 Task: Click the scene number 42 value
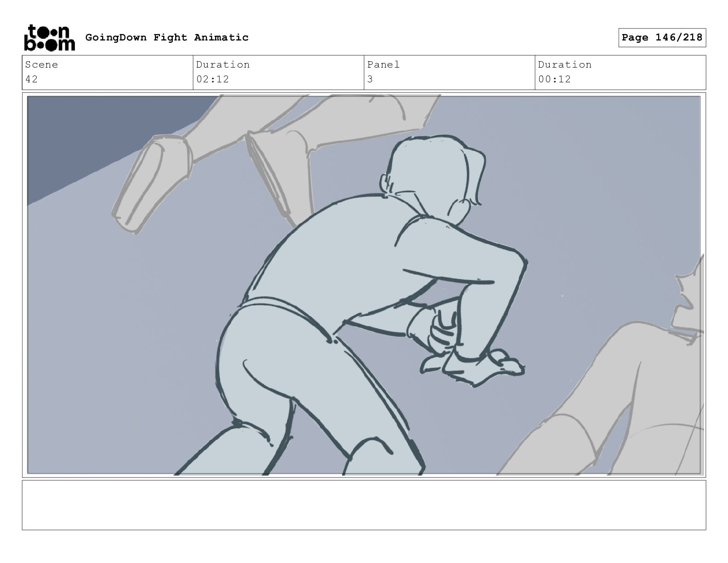click(x=31, y=79)
